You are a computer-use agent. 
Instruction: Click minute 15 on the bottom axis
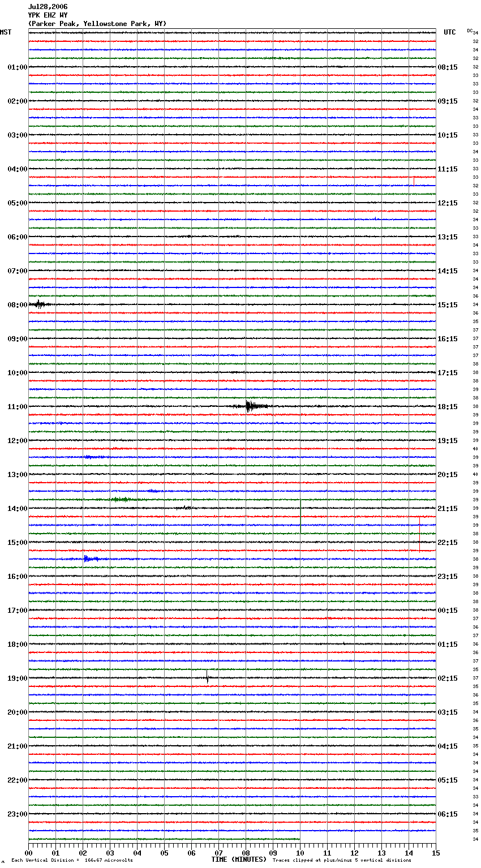(x=436, y=853)
